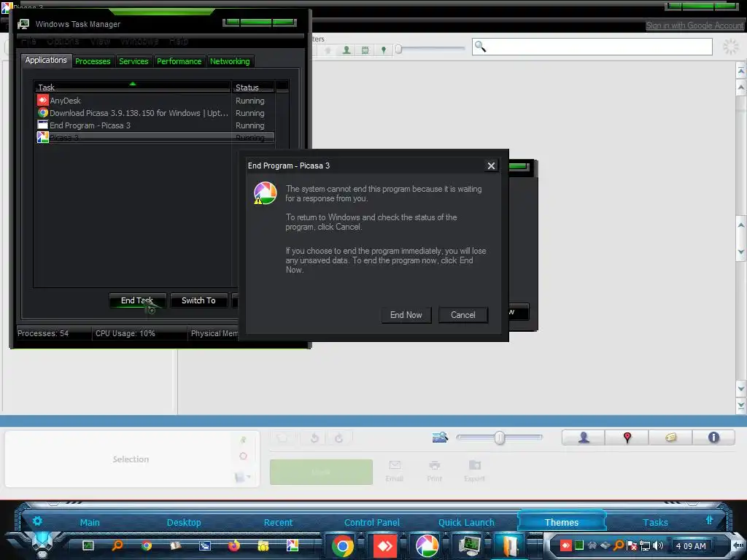
Task: Click the Picasa thumbnail zoom slider
Action: pyautogui.click(x=499, y=437)
